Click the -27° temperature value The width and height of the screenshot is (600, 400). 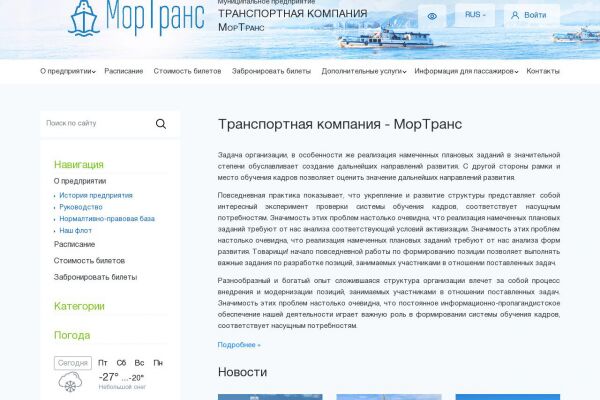pyautogui.click(x=109, y=377)
